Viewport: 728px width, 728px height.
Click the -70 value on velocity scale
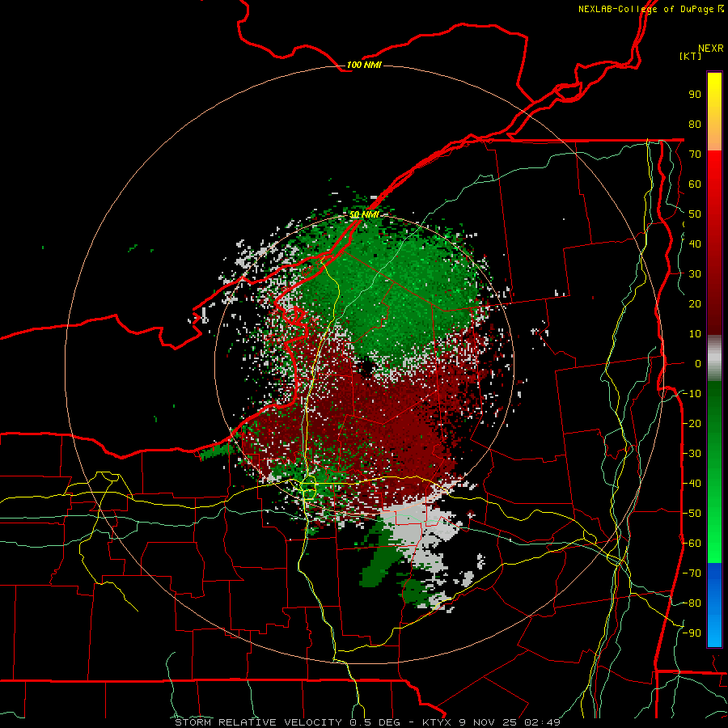tap(692, 574)
